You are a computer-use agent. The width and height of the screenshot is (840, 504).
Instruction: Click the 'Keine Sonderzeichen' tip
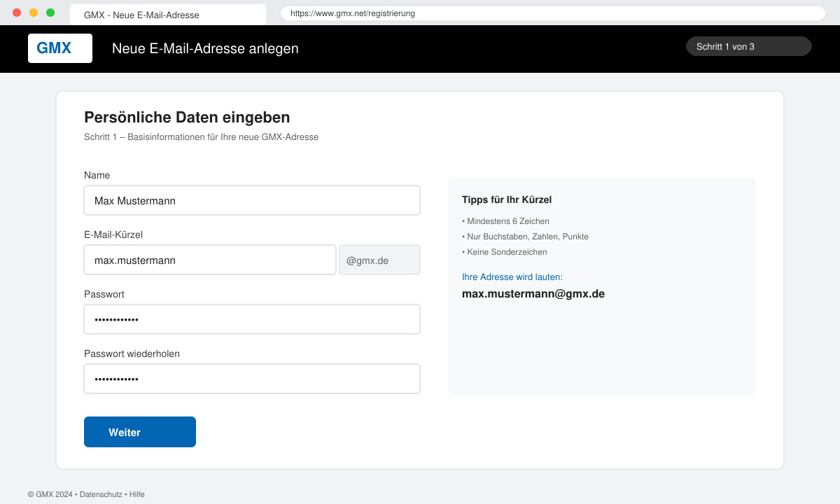click(x=505, y=252)
